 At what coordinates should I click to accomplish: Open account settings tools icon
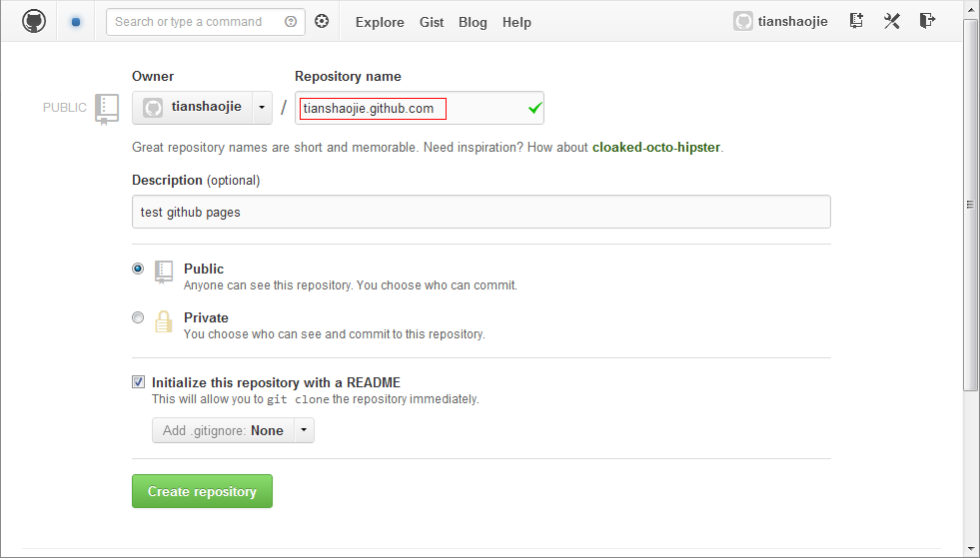[892, 21]
